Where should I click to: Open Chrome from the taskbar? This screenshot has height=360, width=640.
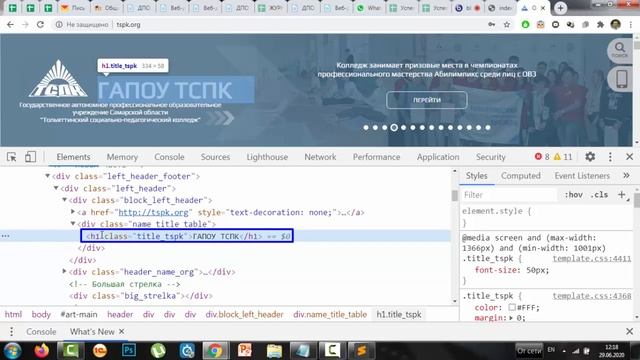point(215,350)
